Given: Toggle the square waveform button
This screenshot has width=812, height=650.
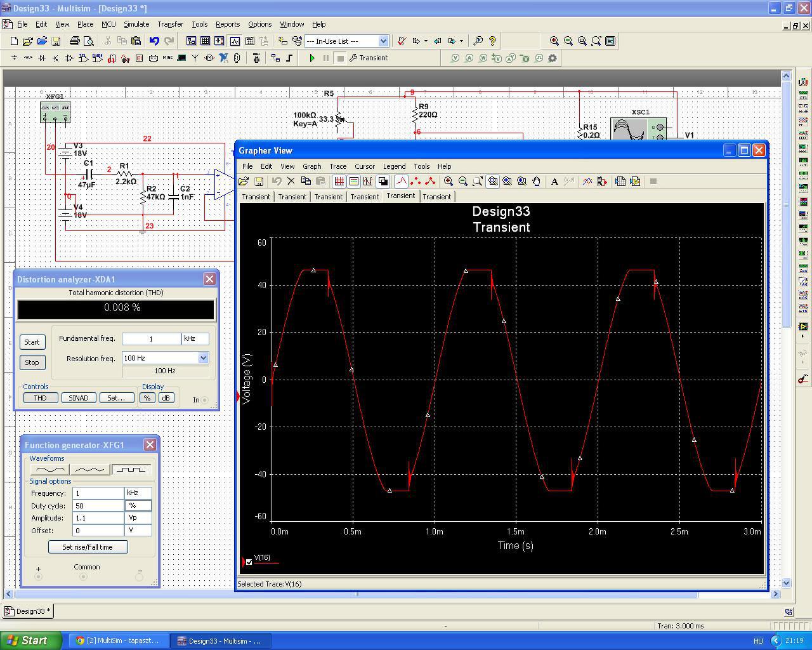Looking at the screenshot, I should point(131,470).
